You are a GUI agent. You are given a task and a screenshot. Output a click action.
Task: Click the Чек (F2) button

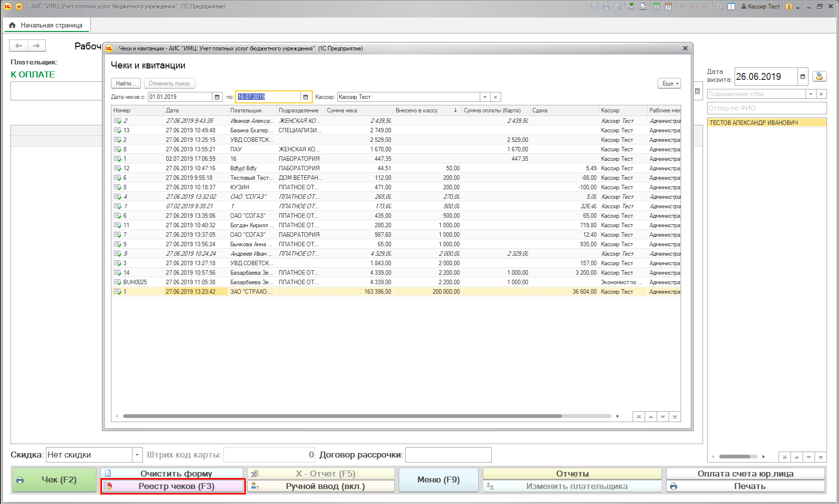click(x=54, y=480)
